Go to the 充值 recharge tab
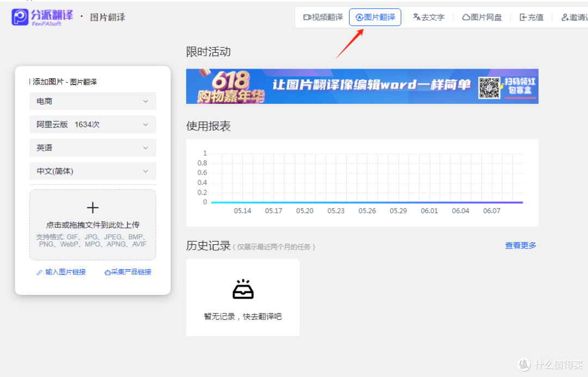Viewport: 588px width, 377px height. coord(531,17)
